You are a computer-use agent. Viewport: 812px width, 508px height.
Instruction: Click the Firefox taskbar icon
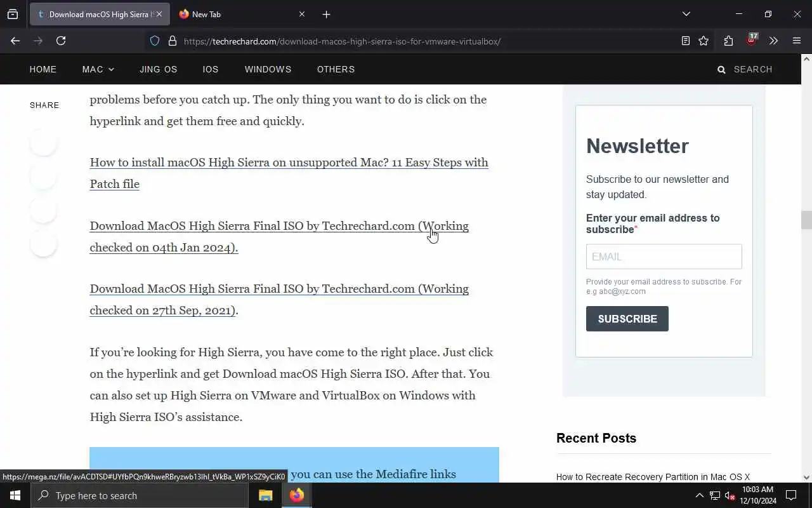tap(297, 495)
